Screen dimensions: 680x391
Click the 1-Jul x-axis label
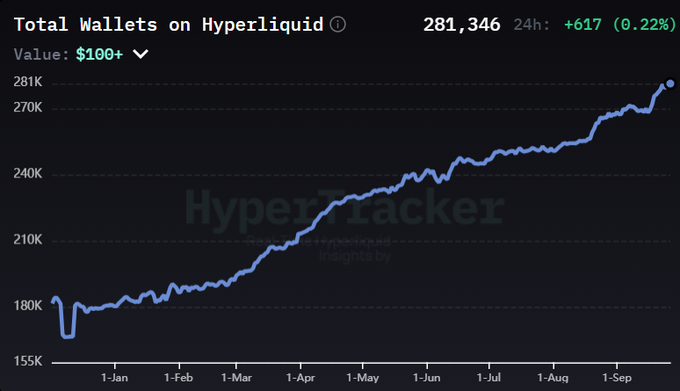click(x=489, y=378)
